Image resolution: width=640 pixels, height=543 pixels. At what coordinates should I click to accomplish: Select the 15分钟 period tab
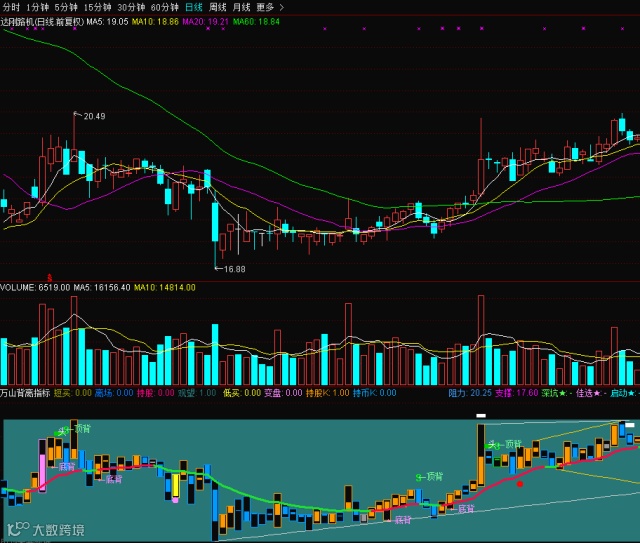[97, 7]
